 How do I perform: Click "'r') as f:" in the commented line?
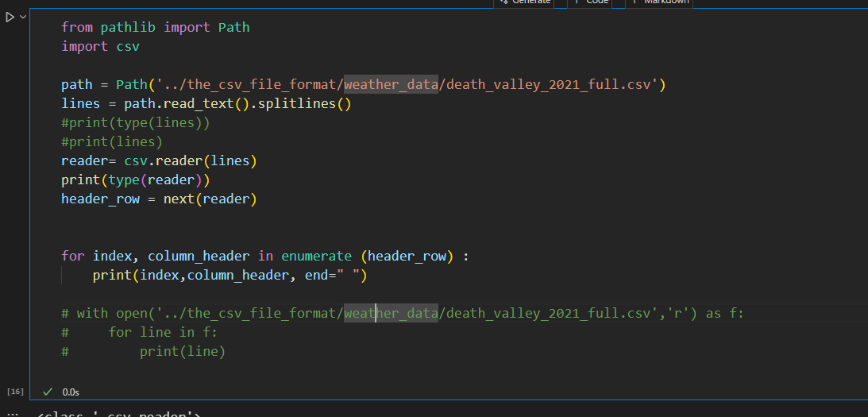pyautogui.click(x=705, y=314)
